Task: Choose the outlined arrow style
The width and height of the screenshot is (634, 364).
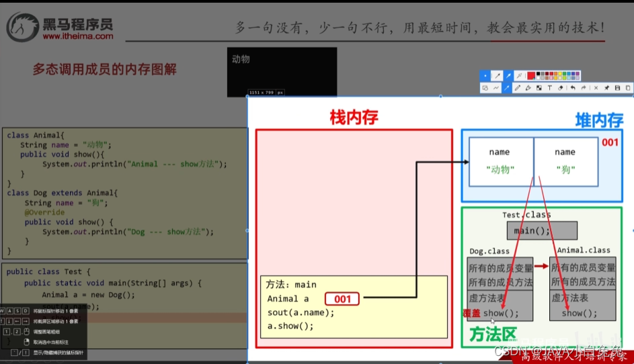Action: click(519, 75)
